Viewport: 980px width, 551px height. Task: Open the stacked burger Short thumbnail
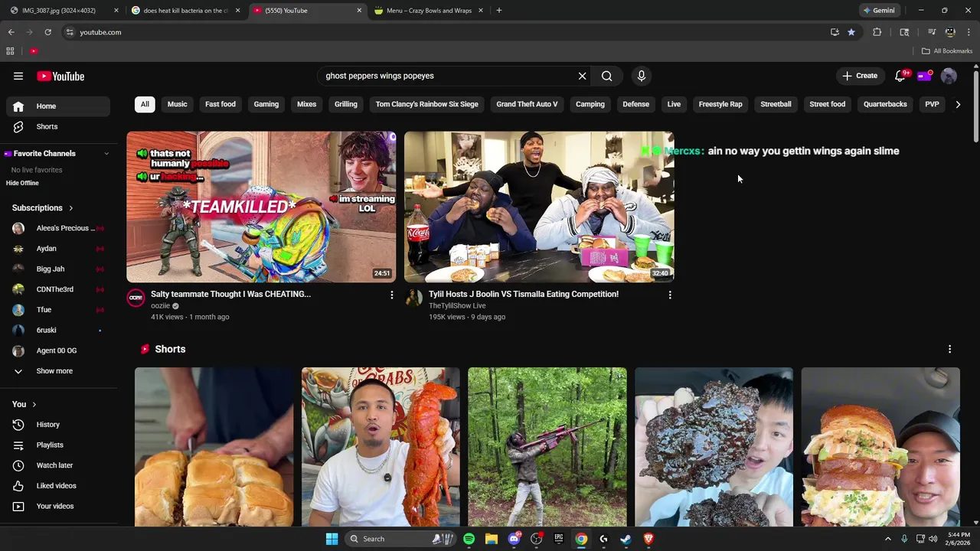click(x=880, y=447)
